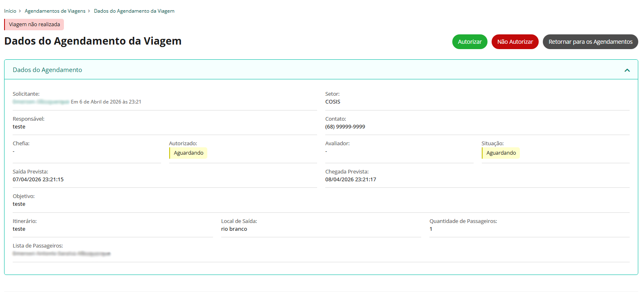This screenshot has width=644, height=295.
Task: Collapse the Dados do Agendamento panel chevron
Action: [x=627, y=70]
